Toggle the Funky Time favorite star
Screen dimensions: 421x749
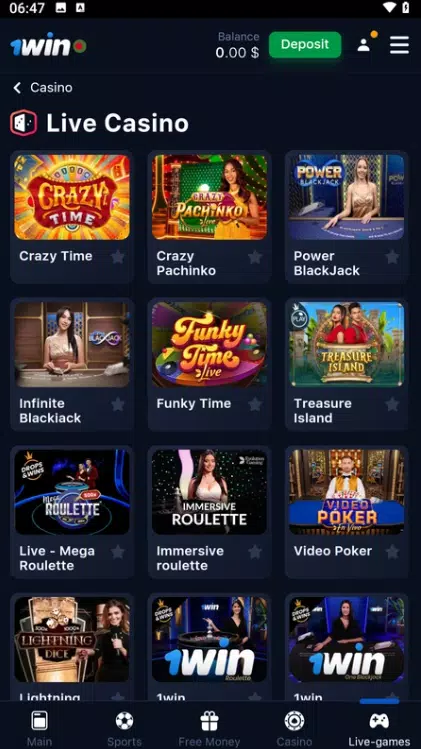(255, 405)
